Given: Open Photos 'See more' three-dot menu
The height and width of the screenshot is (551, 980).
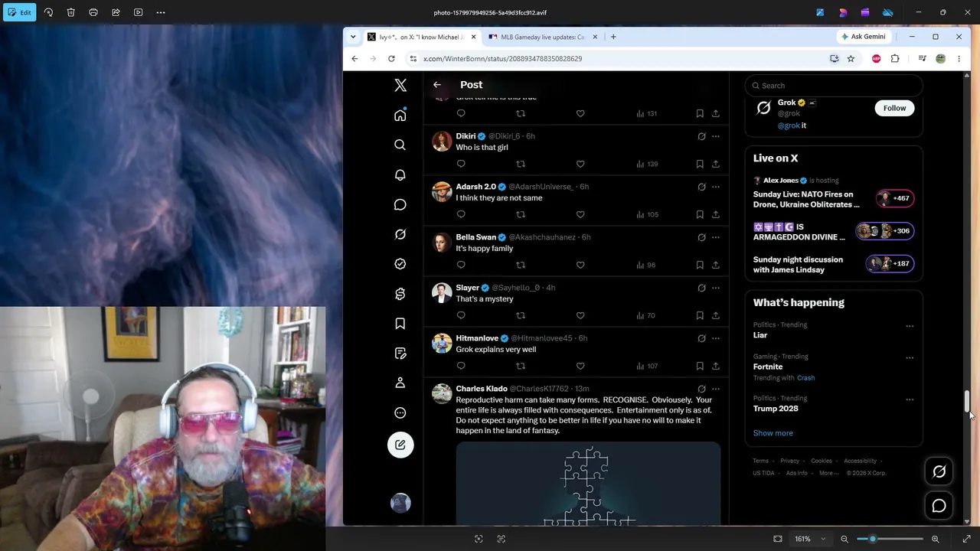Looking at the screenshot, I should [161, 12].
